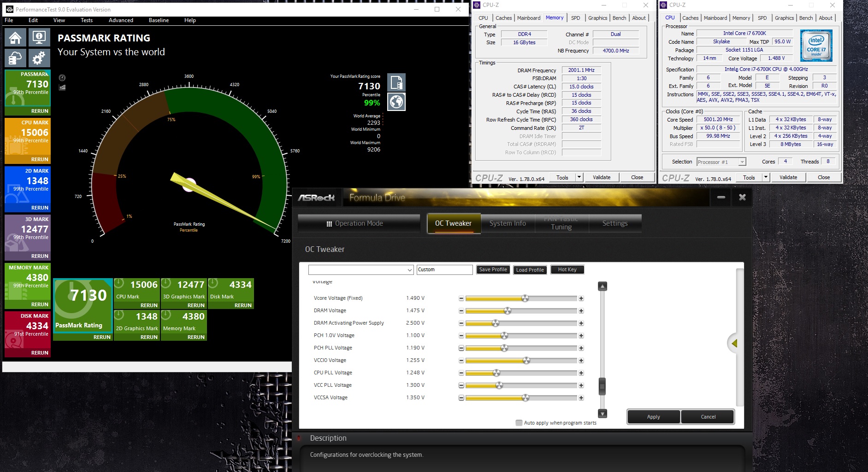
Task: Switch to the distribution graph view icon
Action: (x=62, y=87)
